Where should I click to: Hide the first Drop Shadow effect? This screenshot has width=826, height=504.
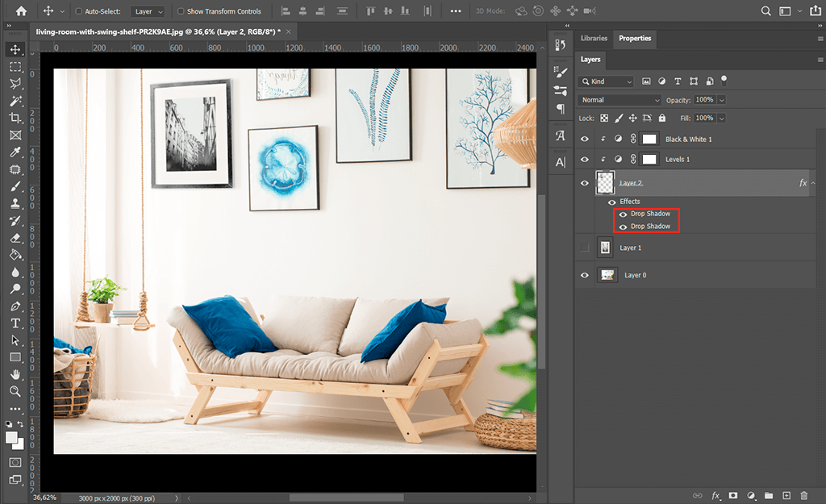pos(624,215)
